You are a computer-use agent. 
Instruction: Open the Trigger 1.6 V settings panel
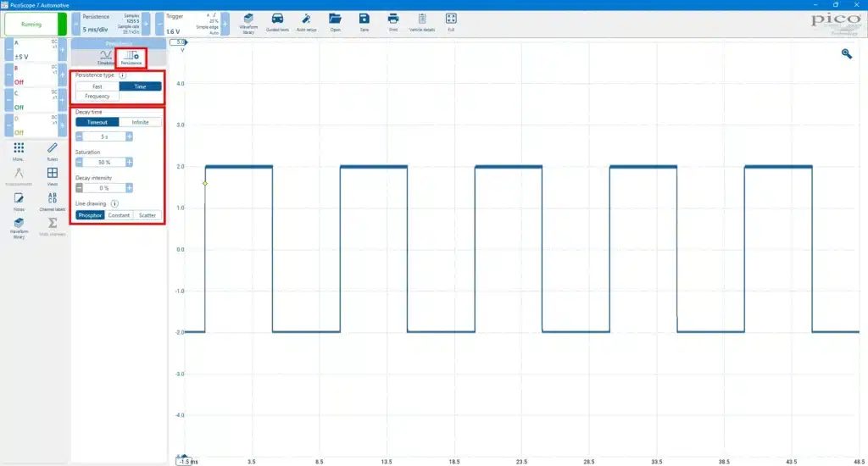pyautogui.click(x=192, y=24)
